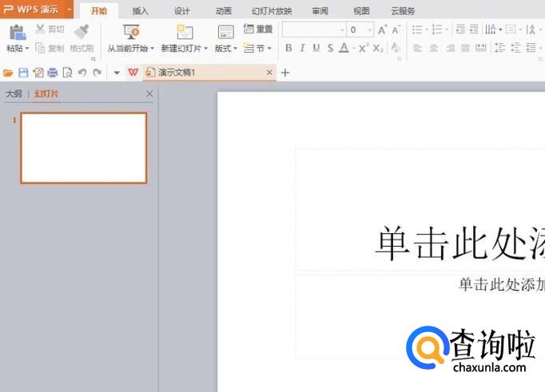Align text left
The width and height of the screenshot is (545, 392).
point(417,48)
